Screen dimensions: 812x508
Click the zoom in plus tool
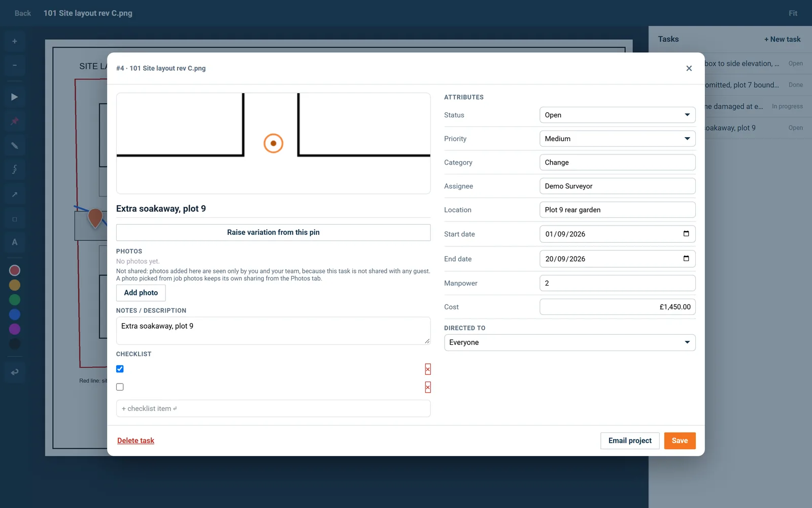pyautogui.click(x=15, y=41)
